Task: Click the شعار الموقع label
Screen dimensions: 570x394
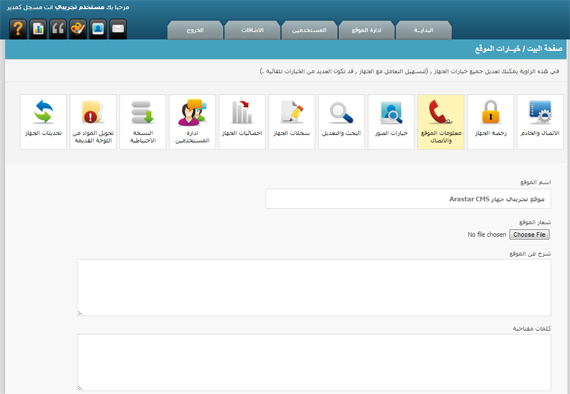Action: 535,222
